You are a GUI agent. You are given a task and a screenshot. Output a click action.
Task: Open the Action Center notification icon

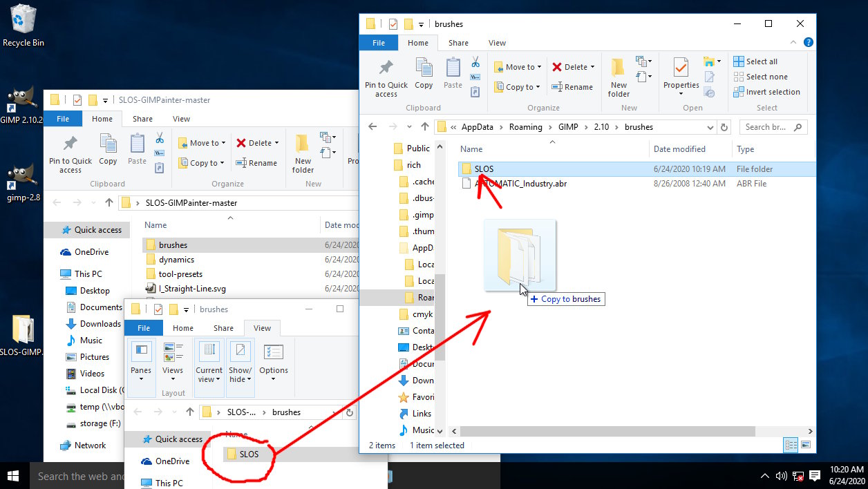pyautogui.click(x=815, y=476)
